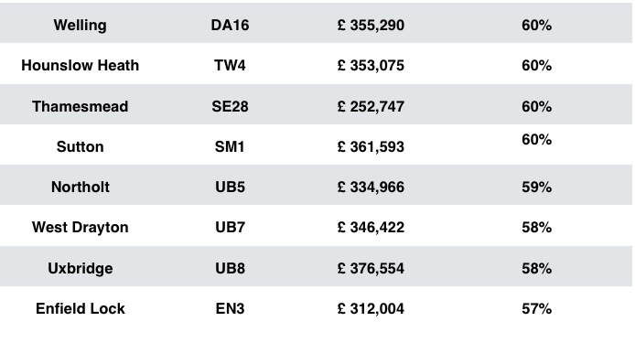This screenshot has height=364, width=635.
Task: Click the £ 361,593 price value
Action: pyautogui.click(x=371, y=146)
